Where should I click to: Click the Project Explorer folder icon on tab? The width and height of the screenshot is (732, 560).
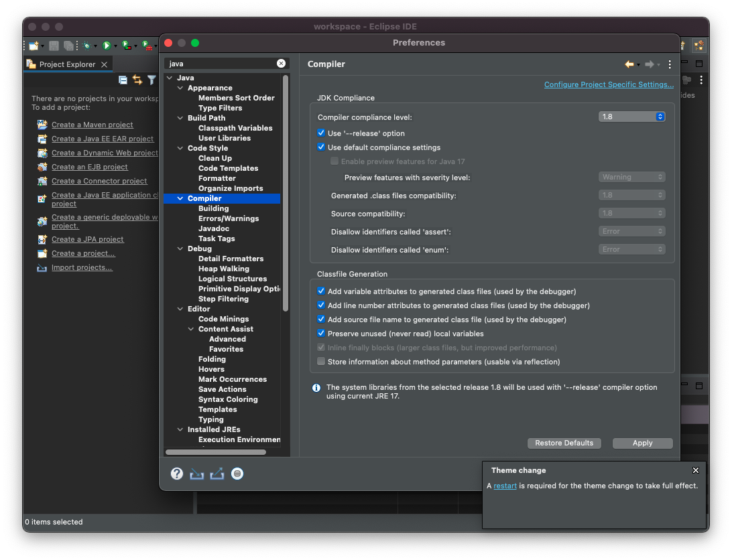[x=32, y=64]
